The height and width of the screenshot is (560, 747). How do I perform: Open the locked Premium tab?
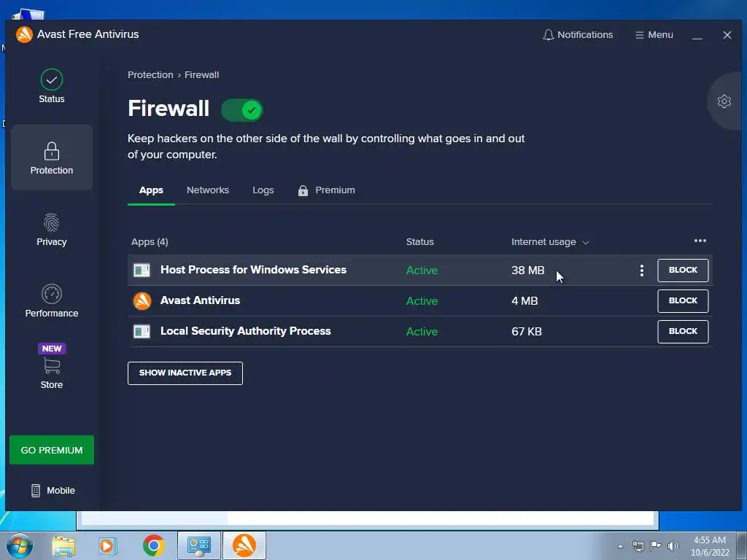coord(326,190)
